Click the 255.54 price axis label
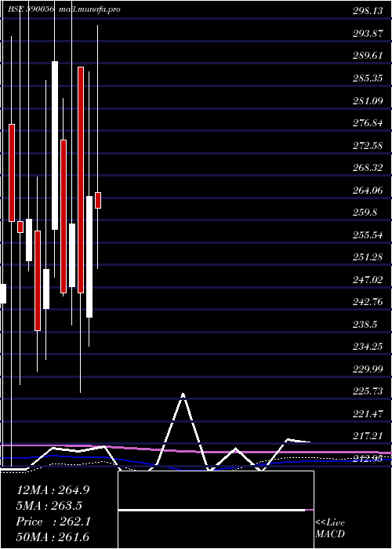The image size is (392, 549). (x=368, y=235)
